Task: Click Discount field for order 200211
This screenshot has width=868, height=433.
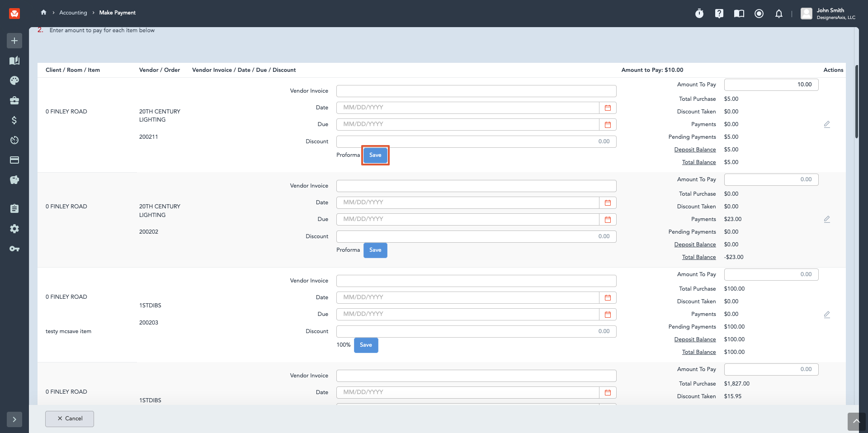Action: coord(476,141)
